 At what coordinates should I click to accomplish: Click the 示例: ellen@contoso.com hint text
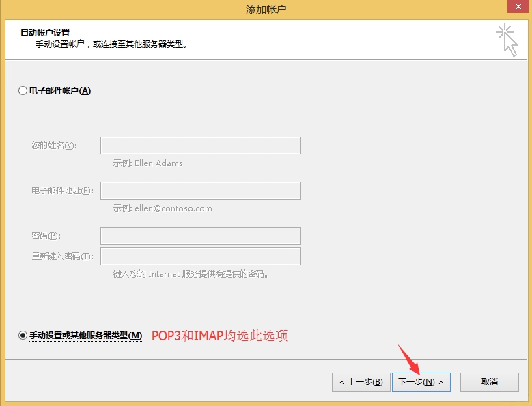pyautogui.click(x=163, y=208)
